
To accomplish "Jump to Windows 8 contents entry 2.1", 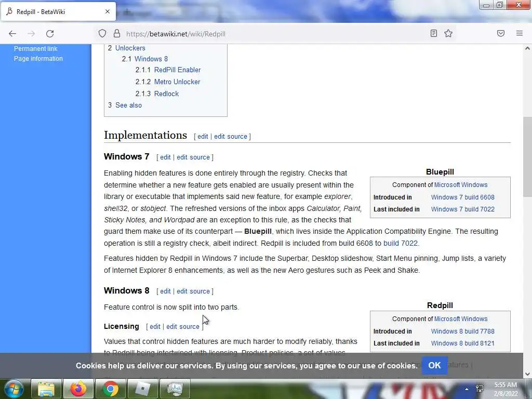I will pyautogui.click(x=151, y=59).
